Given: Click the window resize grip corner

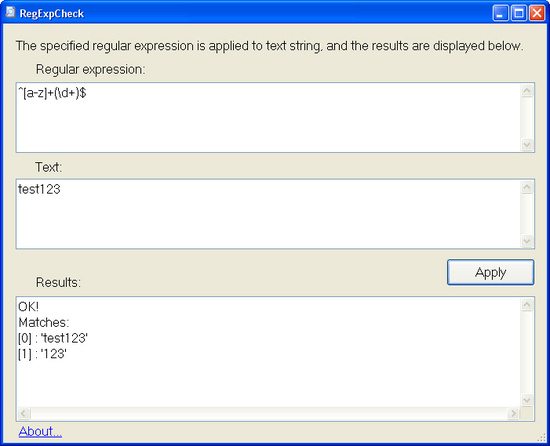Looking at the screenshot, I should 543,439.
